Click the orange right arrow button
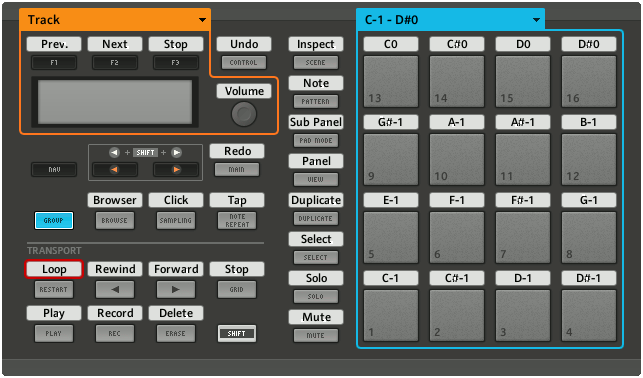Screen dimensions: 643x378 (176, 169)
